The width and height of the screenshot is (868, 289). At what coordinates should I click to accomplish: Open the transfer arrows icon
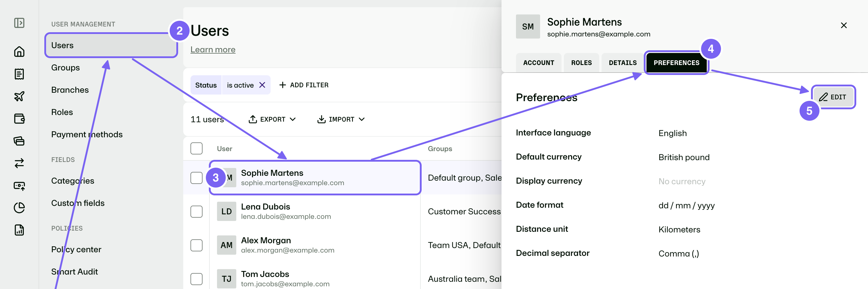[19, 163]
